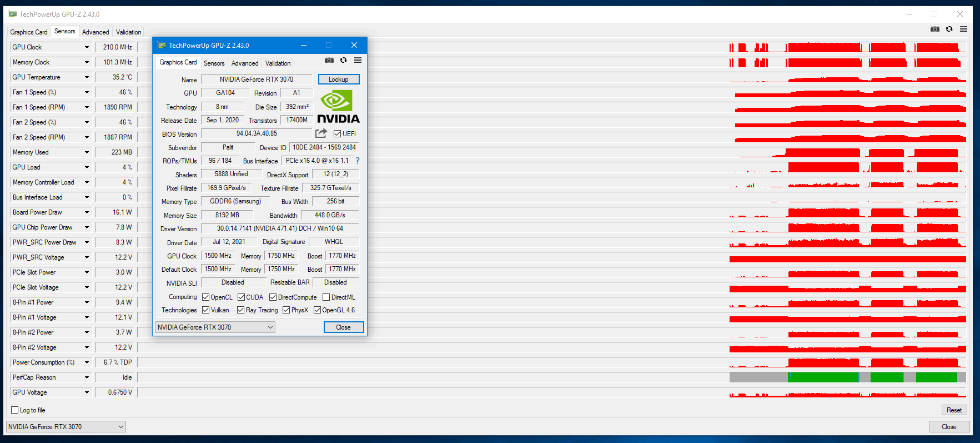
Task: Toggle the DirectML checkbox
Action: point(326,297)
